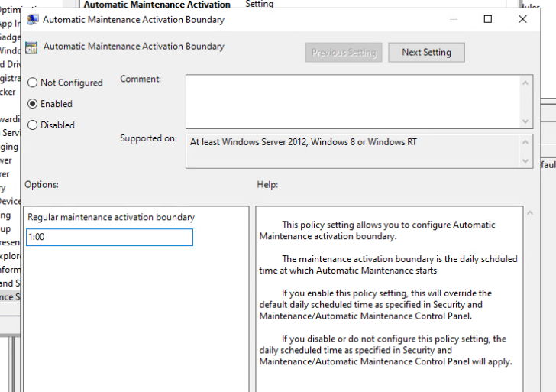Click the 'Help:' label

267,184
